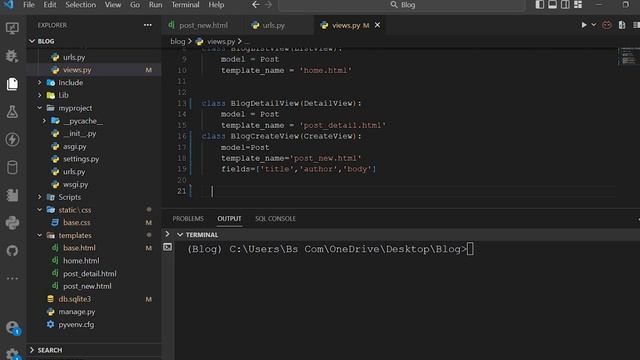Open the Python extension view
This screenshot has height=360, width=640.
[12, 223]
